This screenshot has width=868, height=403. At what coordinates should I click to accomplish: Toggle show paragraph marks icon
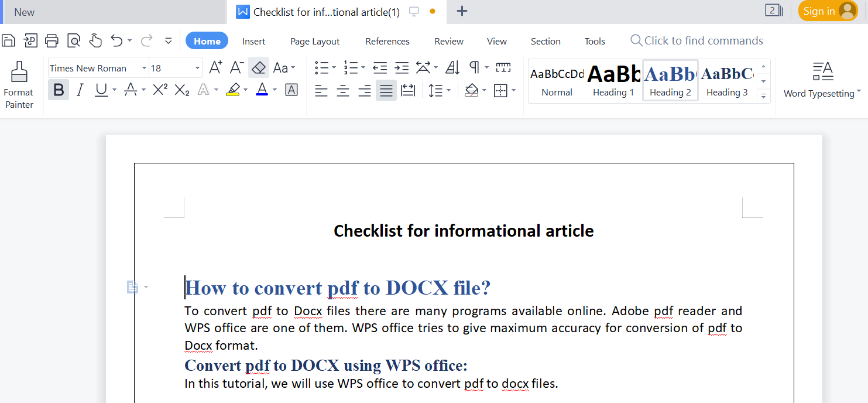[474, 67]
